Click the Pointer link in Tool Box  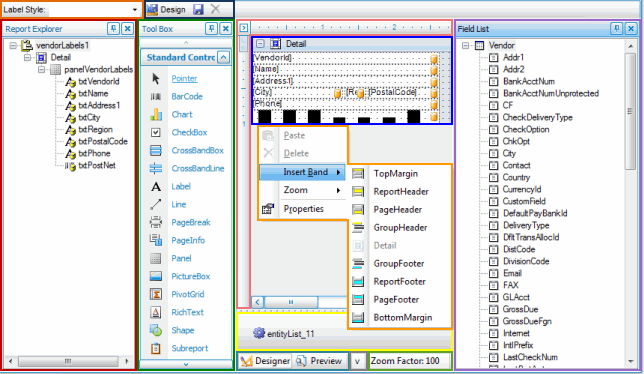[184, 78]
